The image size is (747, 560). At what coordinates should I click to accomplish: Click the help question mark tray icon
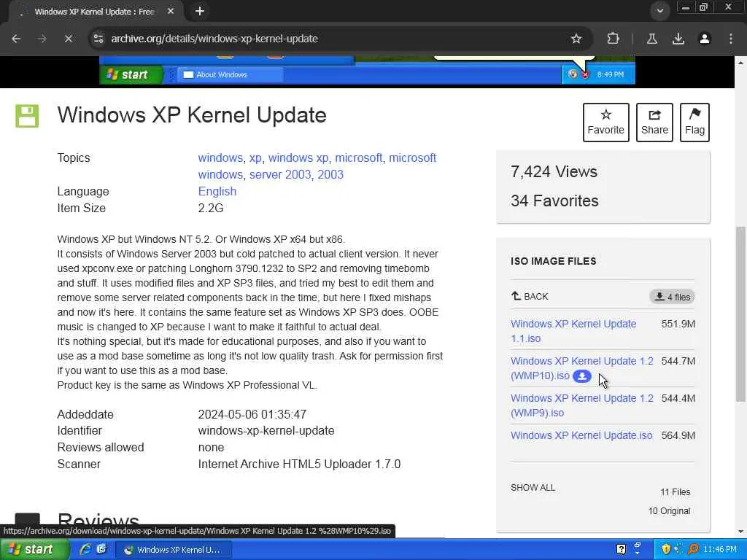[x=622, y=550]
